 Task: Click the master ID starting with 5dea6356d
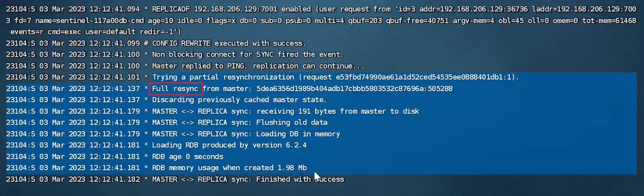354,88
